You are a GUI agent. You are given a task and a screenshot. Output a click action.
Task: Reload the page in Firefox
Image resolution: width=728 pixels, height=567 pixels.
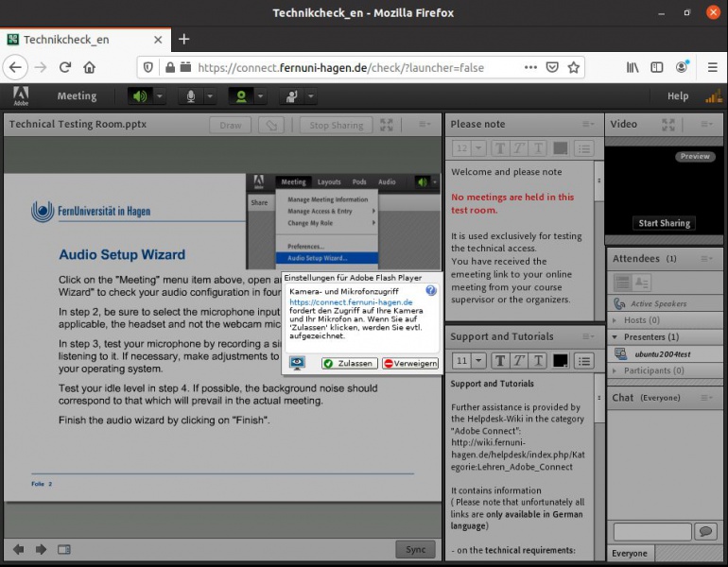point(65,67)
